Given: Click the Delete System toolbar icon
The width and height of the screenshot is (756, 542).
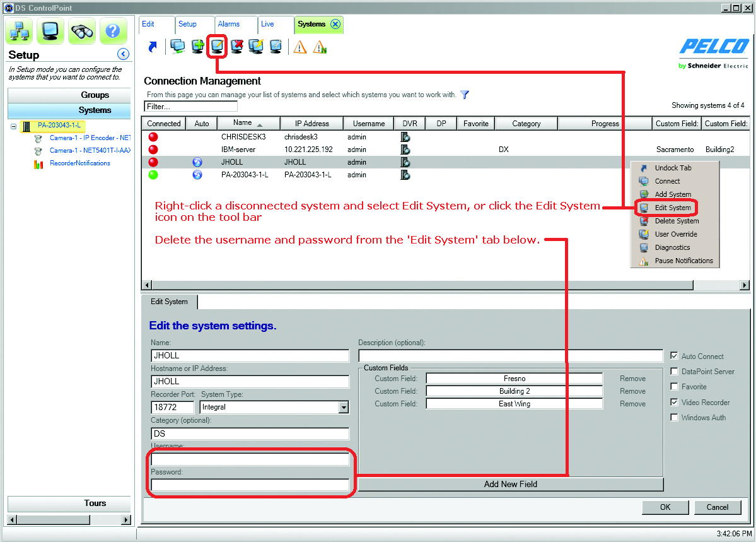Looking at the screenshot, I should [236, 46].
